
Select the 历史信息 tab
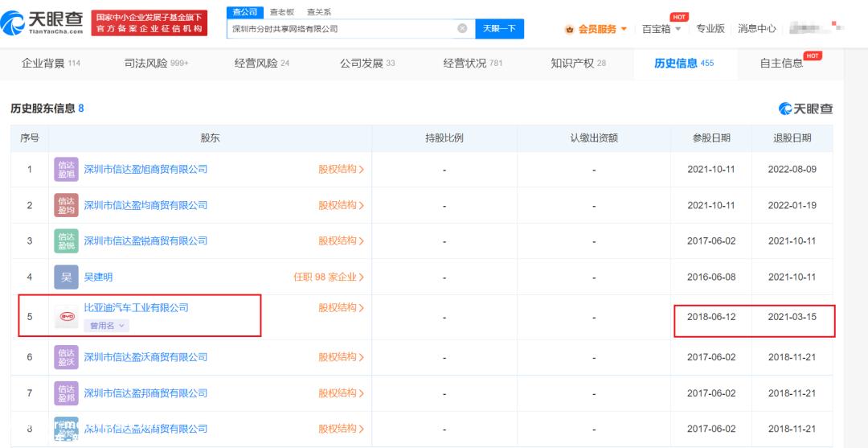click(684, 63)
